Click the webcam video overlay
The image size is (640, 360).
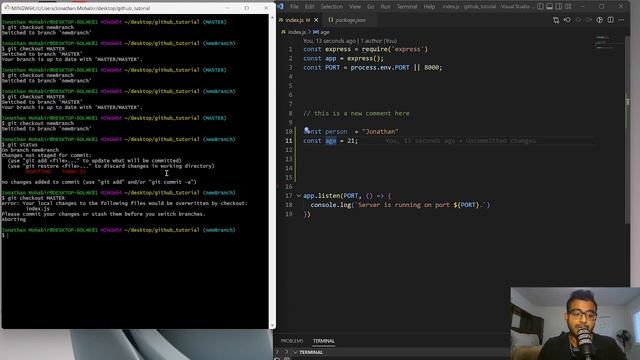[575, 323]
